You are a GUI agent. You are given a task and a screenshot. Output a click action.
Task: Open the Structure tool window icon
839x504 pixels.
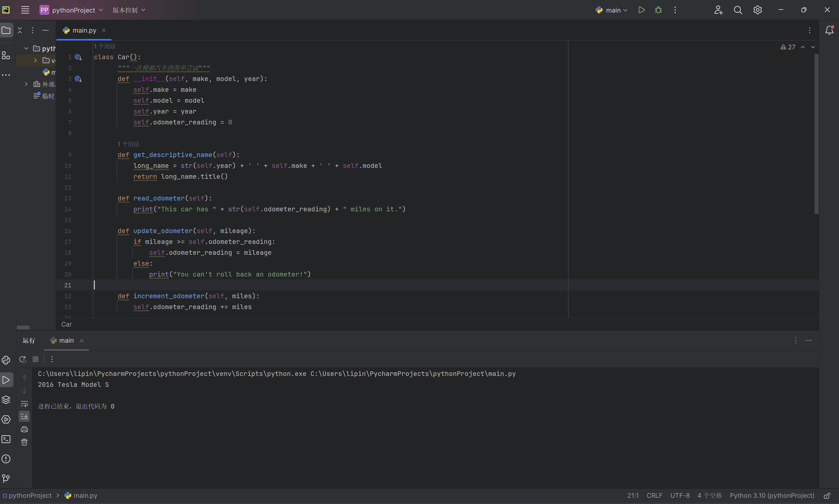(6, 55)
